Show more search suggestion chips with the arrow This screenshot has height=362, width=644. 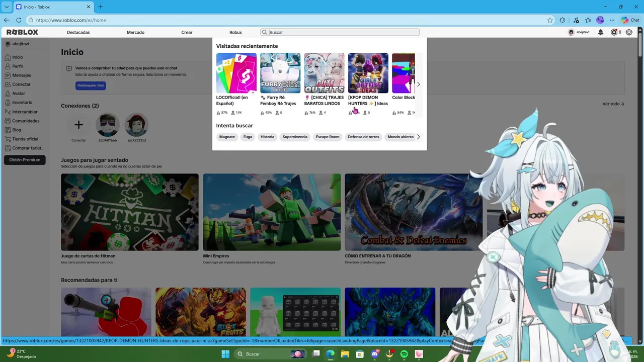pyautogui.click(x=418, y=137)
